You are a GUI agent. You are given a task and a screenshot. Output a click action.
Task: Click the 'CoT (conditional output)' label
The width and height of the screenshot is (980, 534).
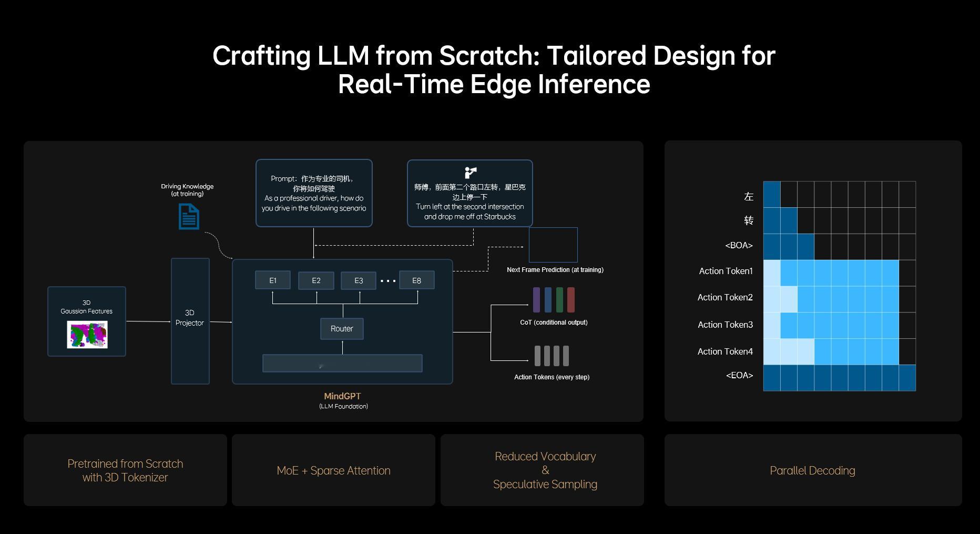pos(554,323)
